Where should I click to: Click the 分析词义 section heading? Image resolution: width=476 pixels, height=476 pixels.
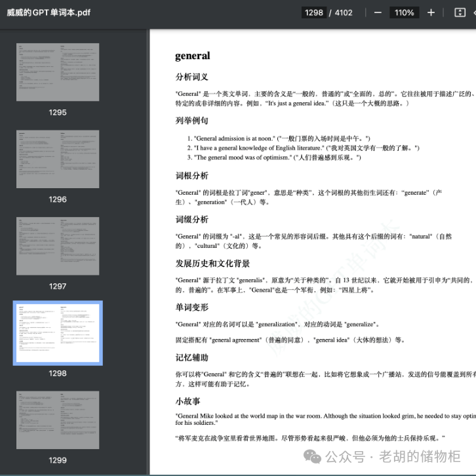(192, 77)
